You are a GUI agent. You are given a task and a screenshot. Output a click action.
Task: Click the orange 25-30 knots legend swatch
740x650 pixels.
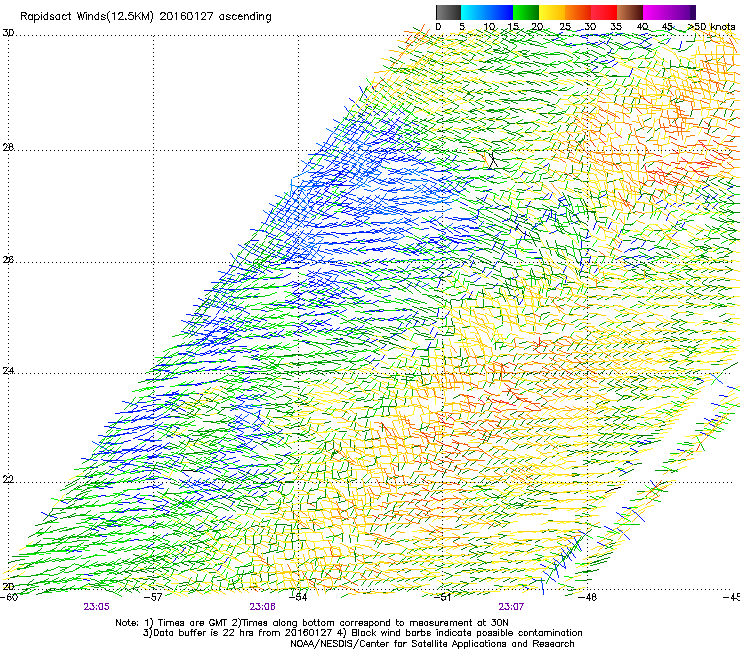click(x=578, y=12)
